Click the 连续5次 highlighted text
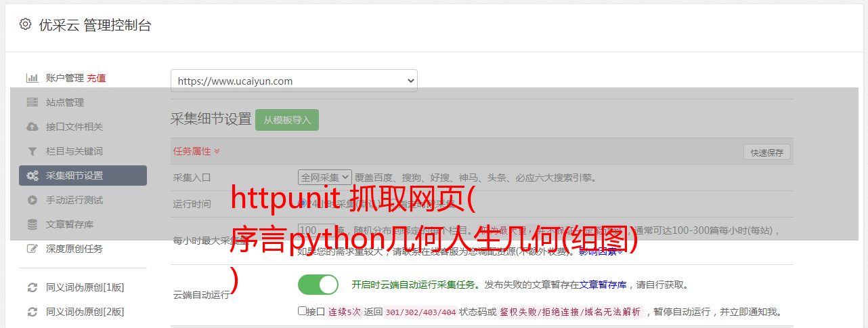 (345, 312)
